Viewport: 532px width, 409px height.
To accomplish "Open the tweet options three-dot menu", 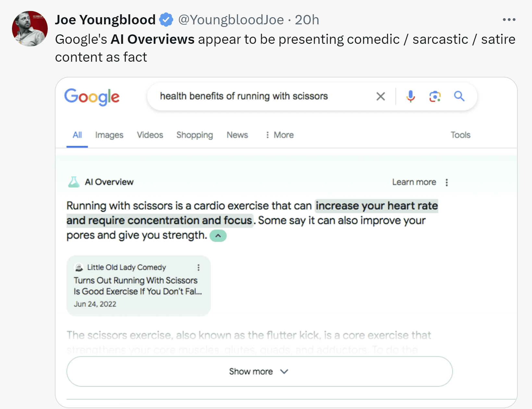I will [x=509, y=19].
